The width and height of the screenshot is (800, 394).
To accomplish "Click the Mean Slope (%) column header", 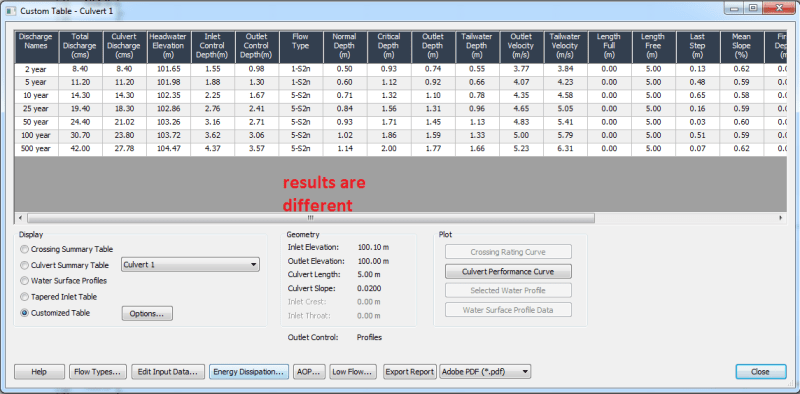I will [742, 47].
